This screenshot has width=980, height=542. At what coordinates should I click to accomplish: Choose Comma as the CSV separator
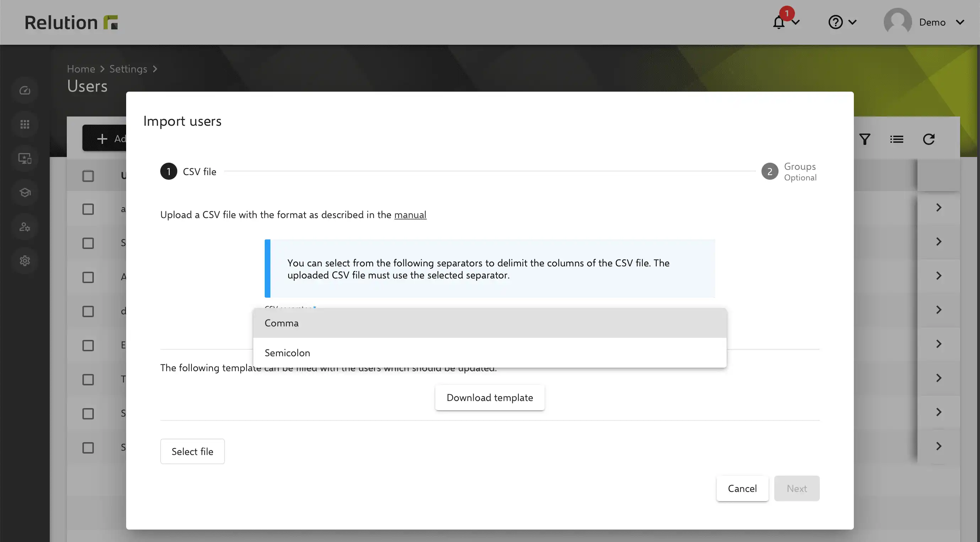coord(490,323)
